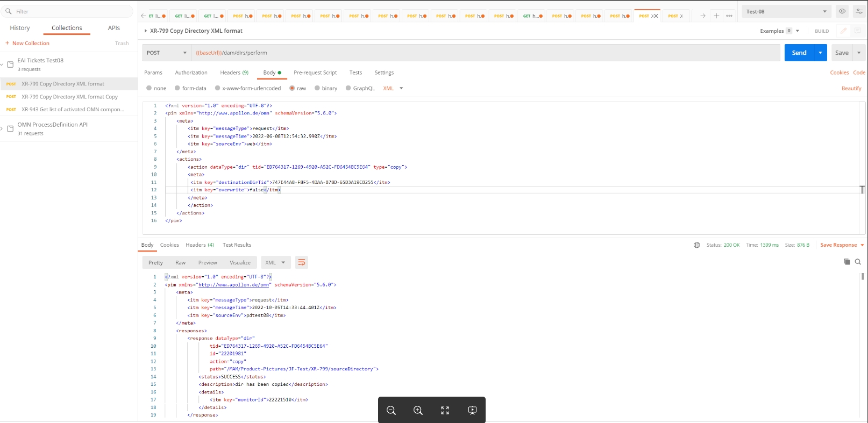Click the request URL input field
This screenshot has height=423, width=868.
484,53
